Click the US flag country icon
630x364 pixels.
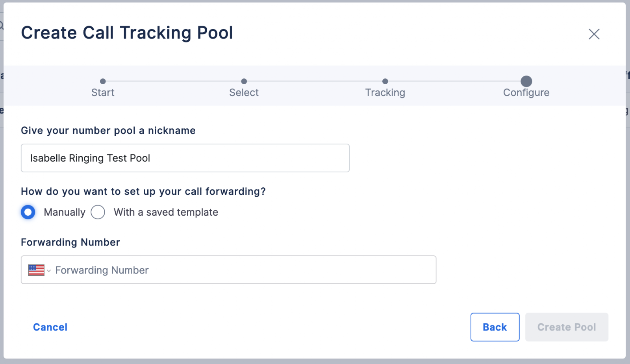pos(36,270)
